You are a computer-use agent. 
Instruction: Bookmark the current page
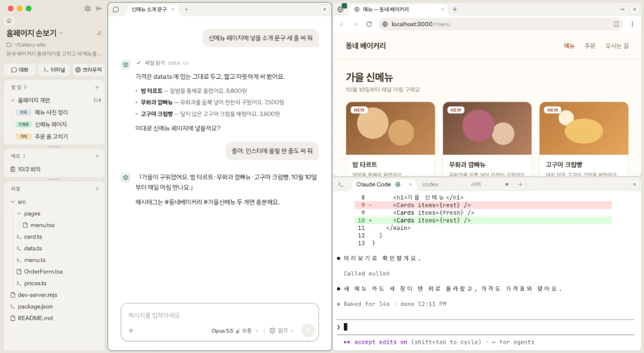click(616, 24)
